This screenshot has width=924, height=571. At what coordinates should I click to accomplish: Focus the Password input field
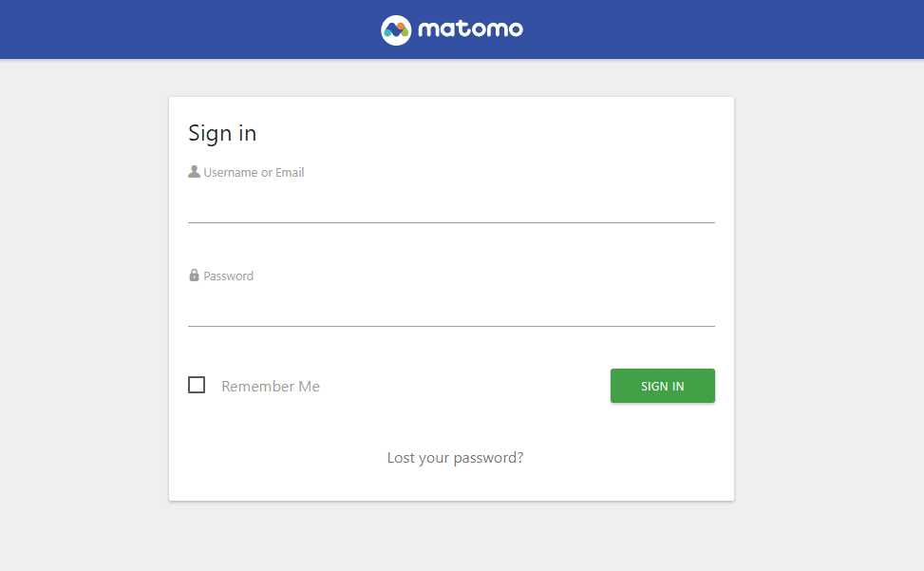(451, 310)
